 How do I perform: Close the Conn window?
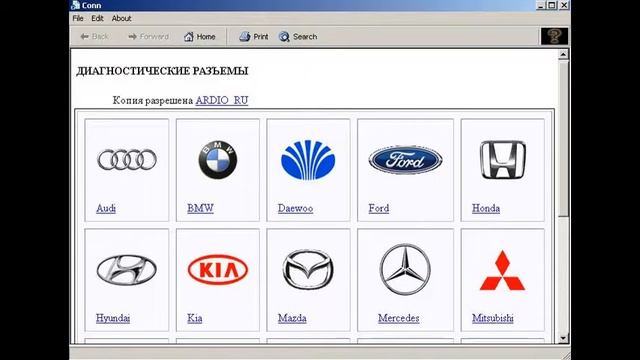(x=564, y=5)
